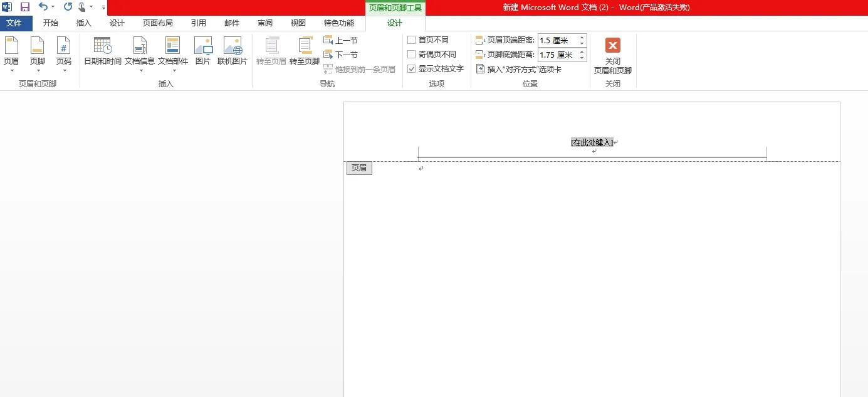The width and height of the screenshot is (868, 397).
Task: Enable 奇偶页不同 (Different odd & even pages)
Action: [412, 55]
